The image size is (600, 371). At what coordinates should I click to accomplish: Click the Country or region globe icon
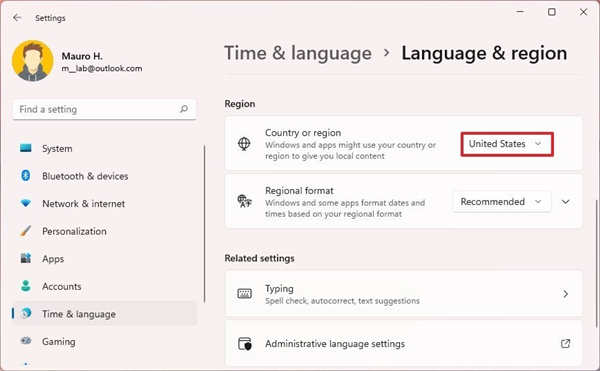(244, 144)
